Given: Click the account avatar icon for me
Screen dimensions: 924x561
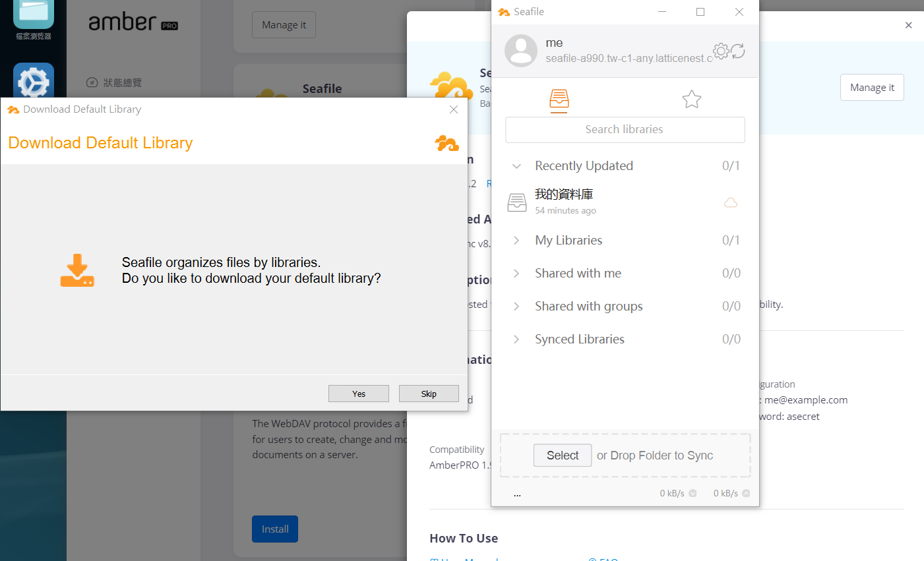Looking at the screenshot, I should point(521,51).
